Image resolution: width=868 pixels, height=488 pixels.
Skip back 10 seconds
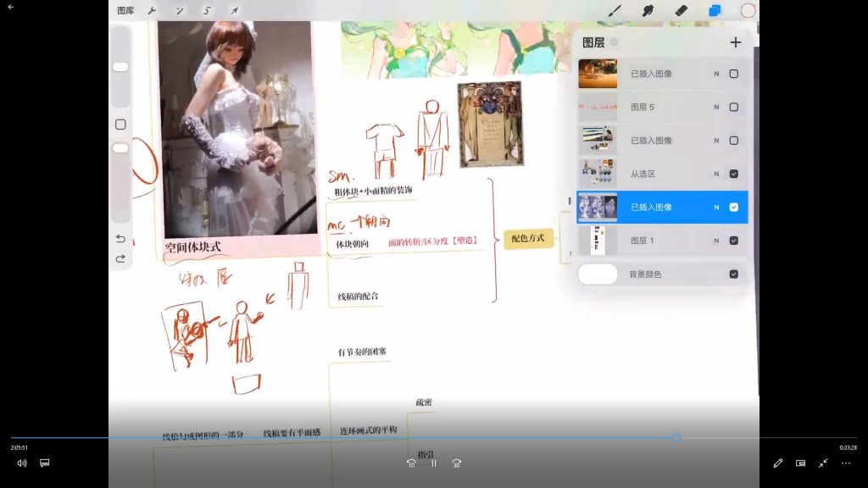(x=411, y=463)
